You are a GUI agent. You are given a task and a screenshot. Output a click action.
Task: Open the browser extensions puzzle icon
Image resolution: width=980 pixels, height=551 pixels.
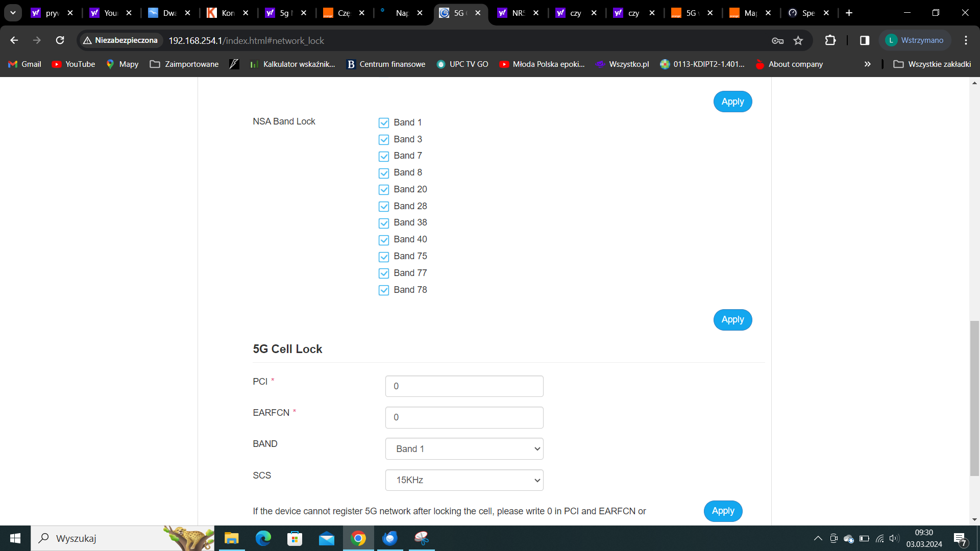pyautogui.click(x=830, y=40)
